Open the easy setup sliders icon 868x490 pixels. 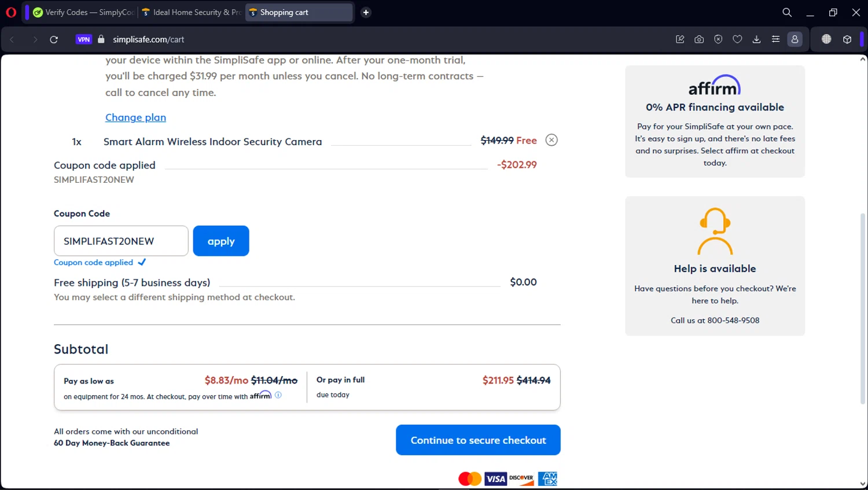coord(775,39)
